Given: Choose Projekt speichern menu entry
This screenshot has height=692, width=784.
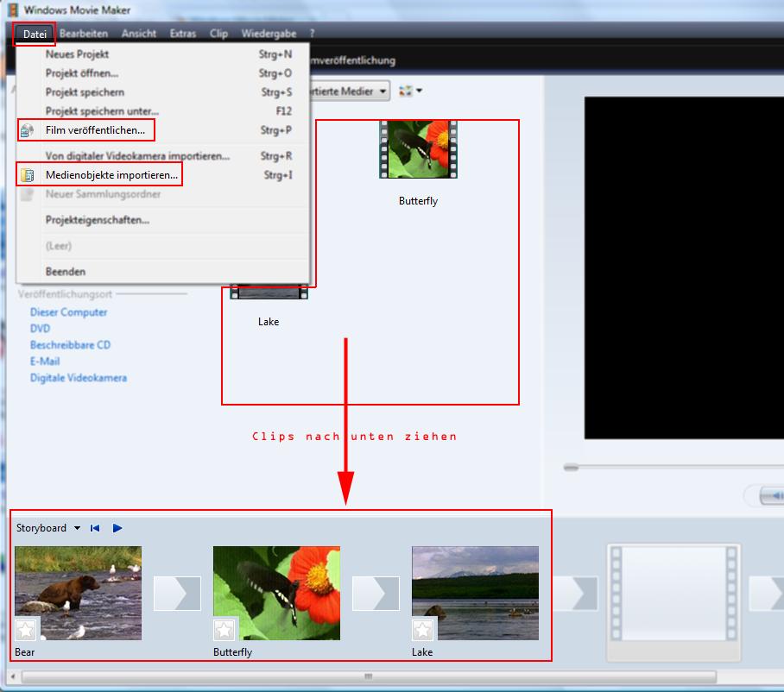Looking at the screenshot, I should (x=163, y=92).
